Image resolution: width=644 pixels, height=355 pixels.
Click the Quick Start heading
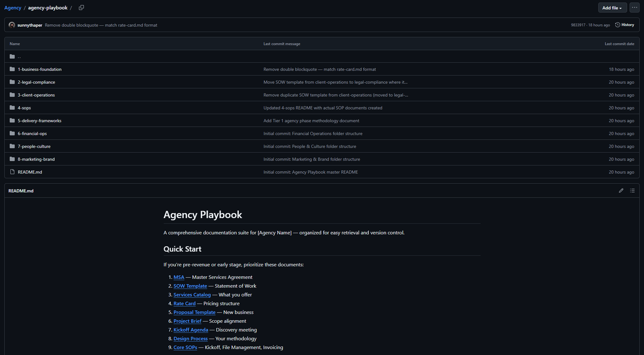click(182, 249)
